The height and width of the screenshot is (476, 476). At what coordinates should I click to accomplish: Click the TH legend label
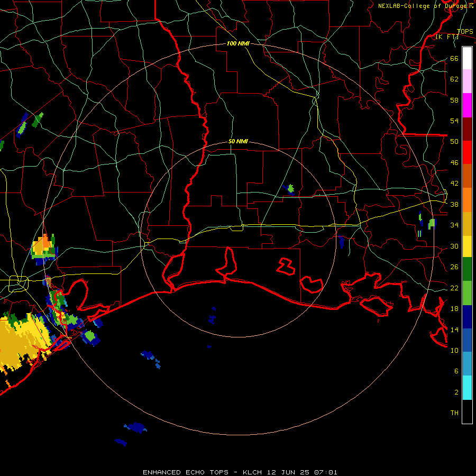(x=454, y=413)
